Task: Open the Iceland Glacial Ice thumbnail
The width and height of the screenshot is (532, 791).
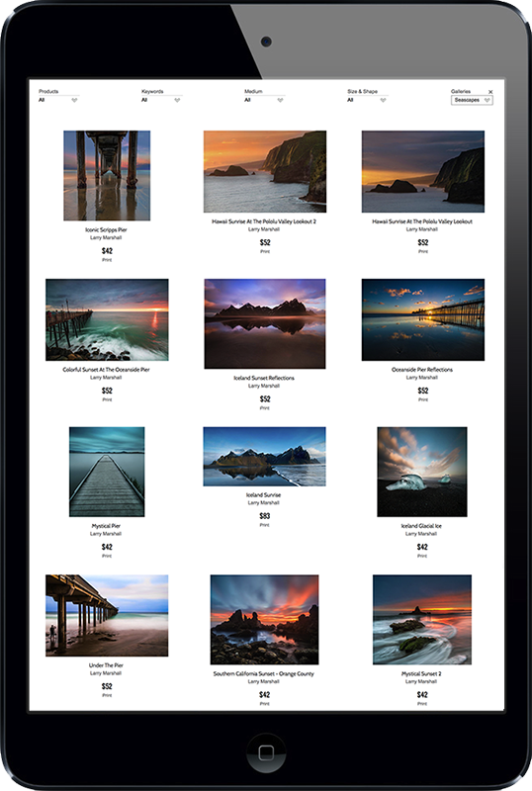Action: point(422,472)
